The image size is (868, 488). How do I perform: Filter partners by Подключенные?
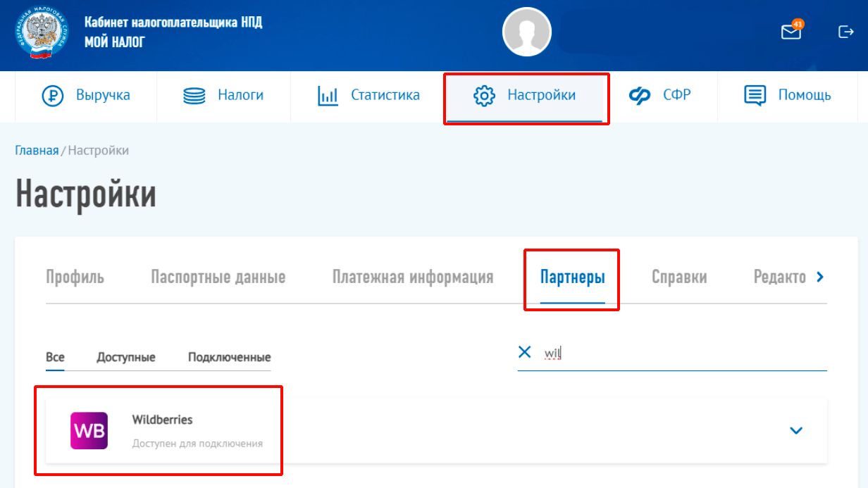[229, 357]
